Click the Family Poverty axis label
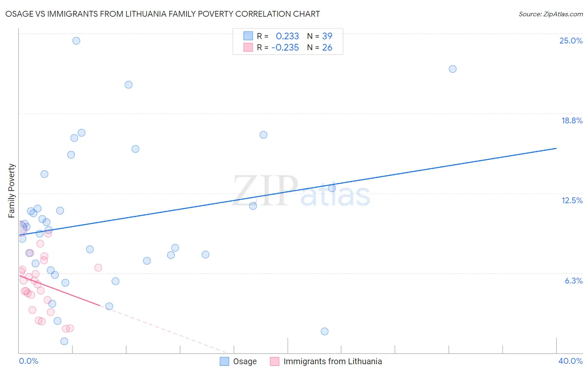Image resolution: width=588 pixels, height=373 pixels. [11, 191]
